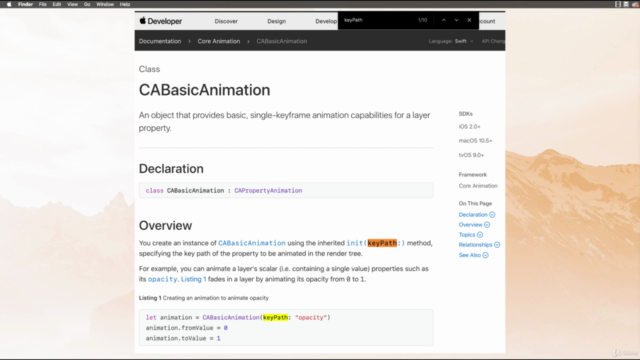The width and height of the screenshot is (640, 360).
Task: Jump to Declaration in On This Page
Action: (473, 215)
